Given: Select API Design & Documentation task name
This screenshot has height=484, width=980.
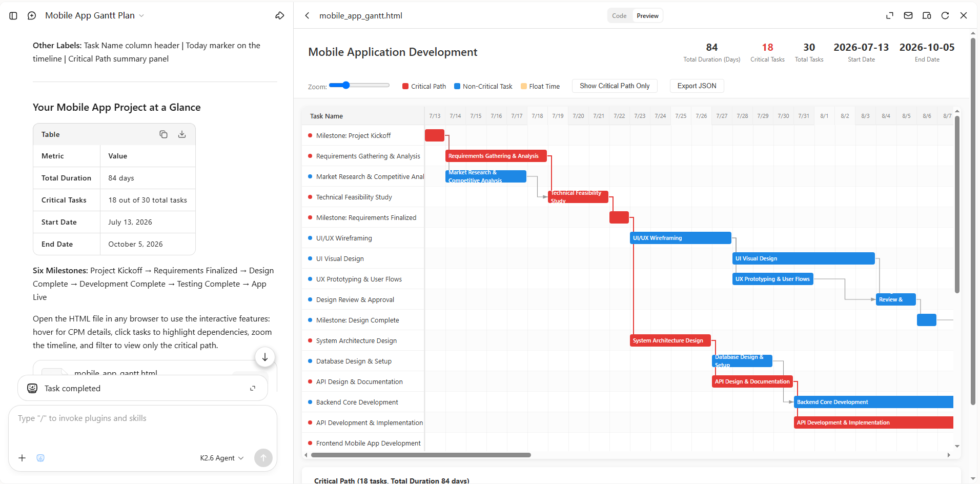Looking at the screenshot, I should tap(359, 381).
